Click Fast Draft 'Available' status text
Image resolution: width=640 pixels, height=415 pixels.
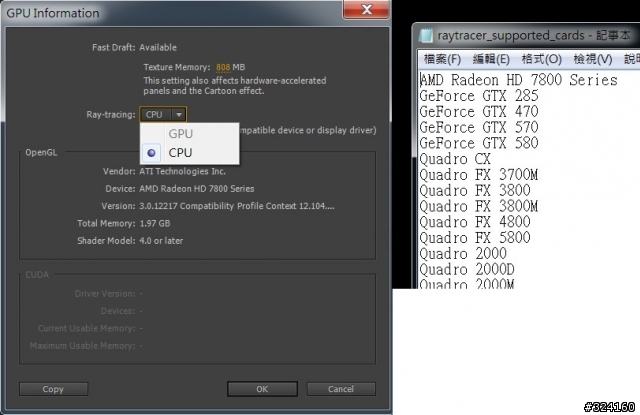(158, 47)
